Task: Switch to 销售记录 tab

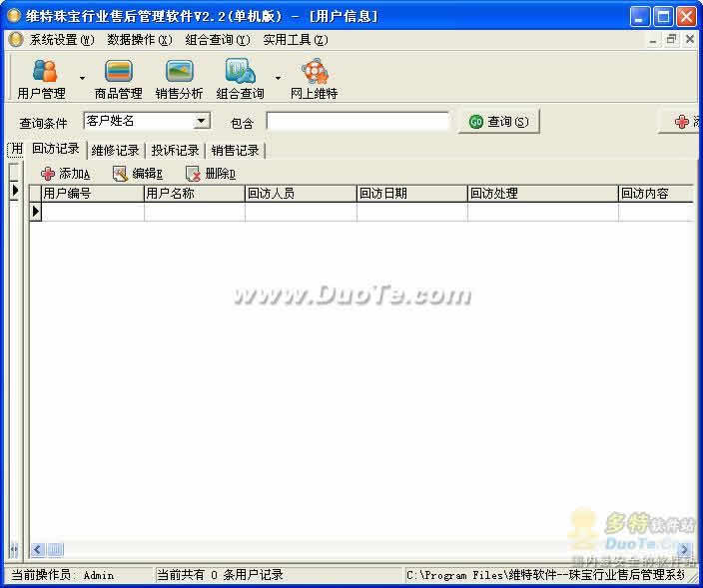Action: (235, 151)
